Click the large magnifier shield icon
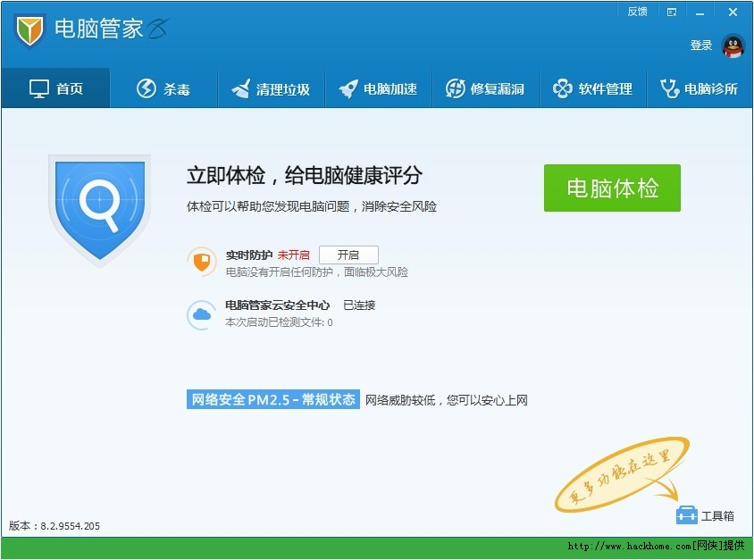This screenshot has height=560, width=754. point(99,210)
